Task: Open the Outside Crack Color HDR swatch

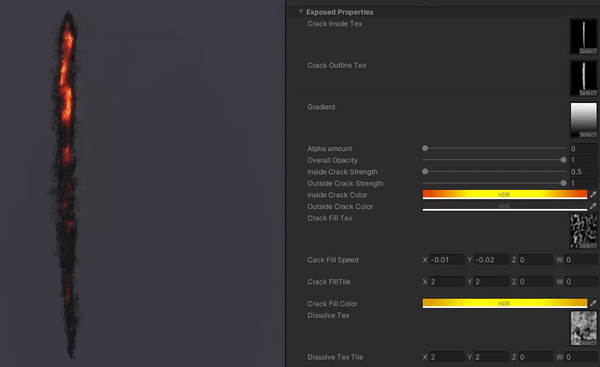Action: point(505,206)
